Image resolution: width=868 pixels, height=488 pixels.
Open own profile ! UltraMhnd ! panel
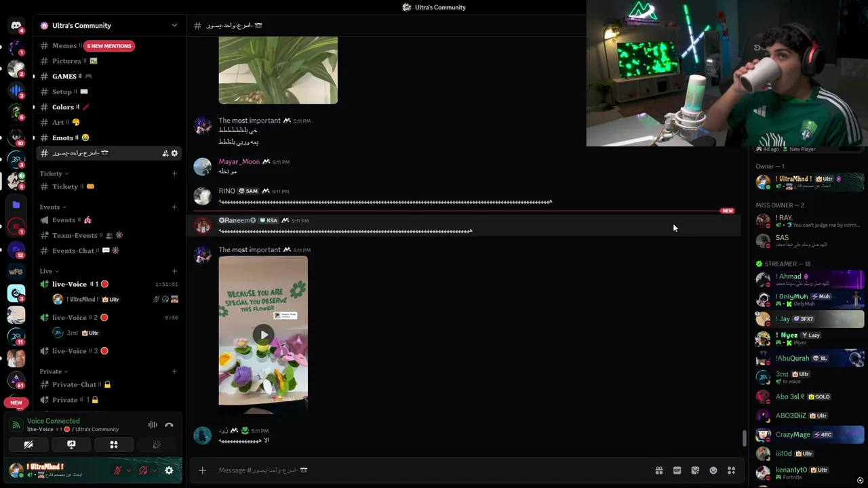tap(57, 470)
